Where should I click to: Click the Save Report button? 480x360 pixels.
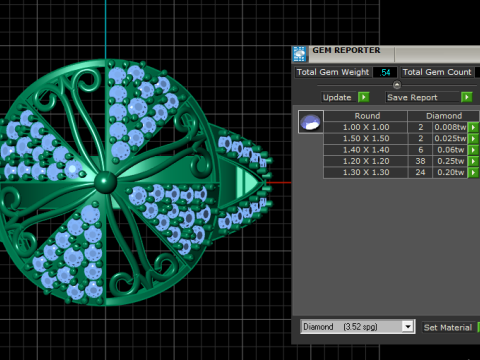[423, 97]
